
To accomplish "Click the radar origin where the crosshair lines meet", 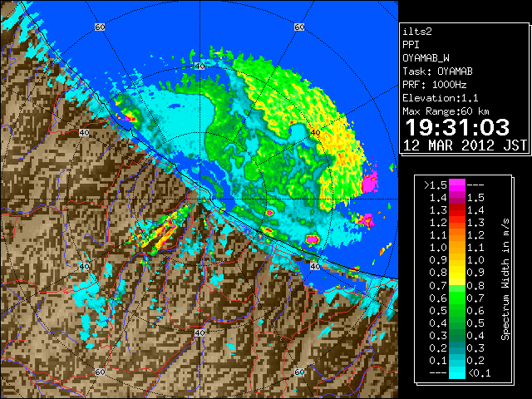I will [199, 199].
